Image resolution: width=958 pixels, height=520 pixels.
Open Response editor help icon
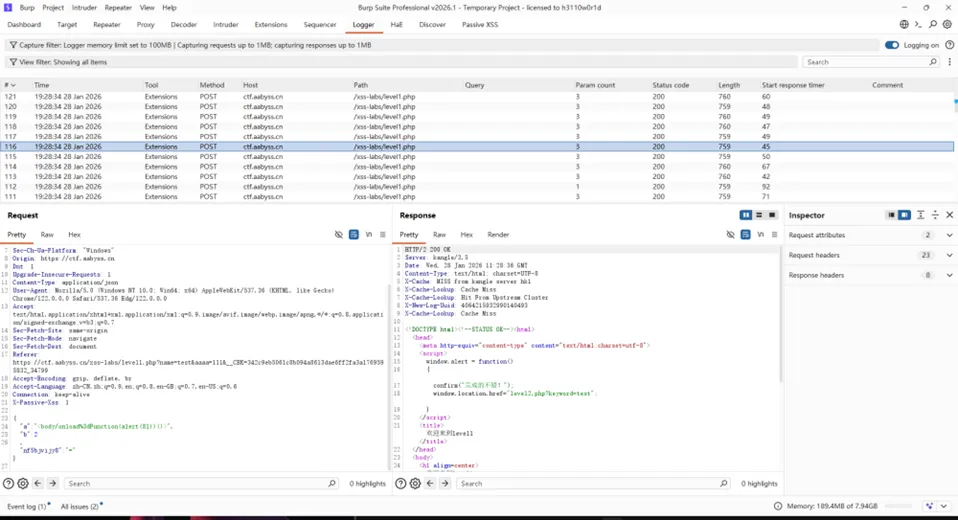400,483
